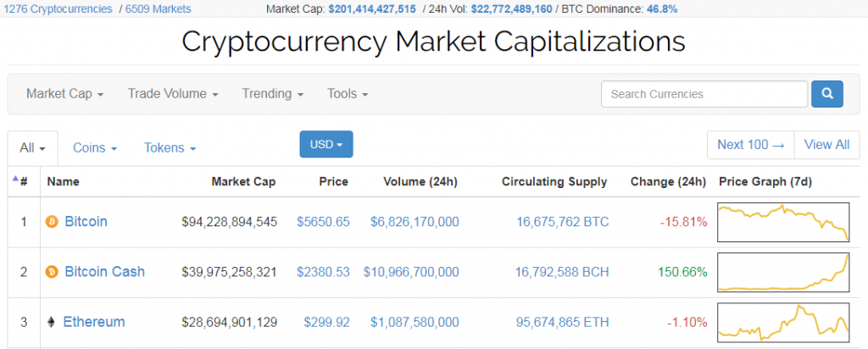Expand the Tools menu

click(348, 94)
